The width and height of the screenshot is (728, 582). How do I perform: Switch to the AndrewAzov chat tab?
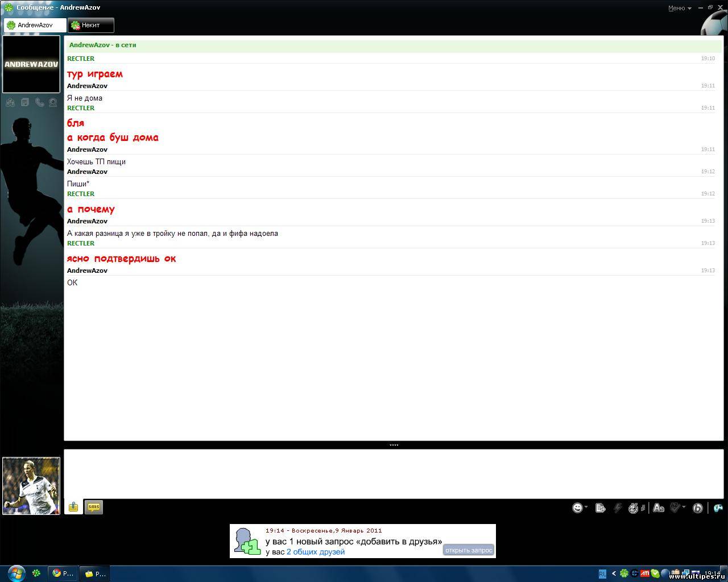[35, 25]
